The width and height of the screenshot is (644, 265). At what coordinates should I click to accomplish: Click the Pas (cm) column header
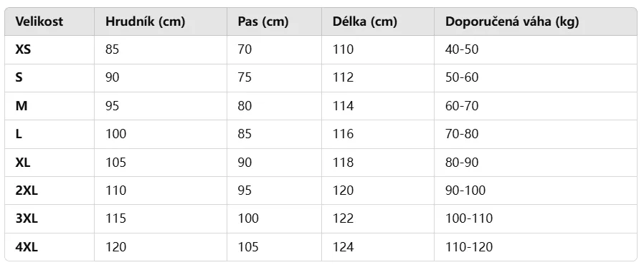263,21
